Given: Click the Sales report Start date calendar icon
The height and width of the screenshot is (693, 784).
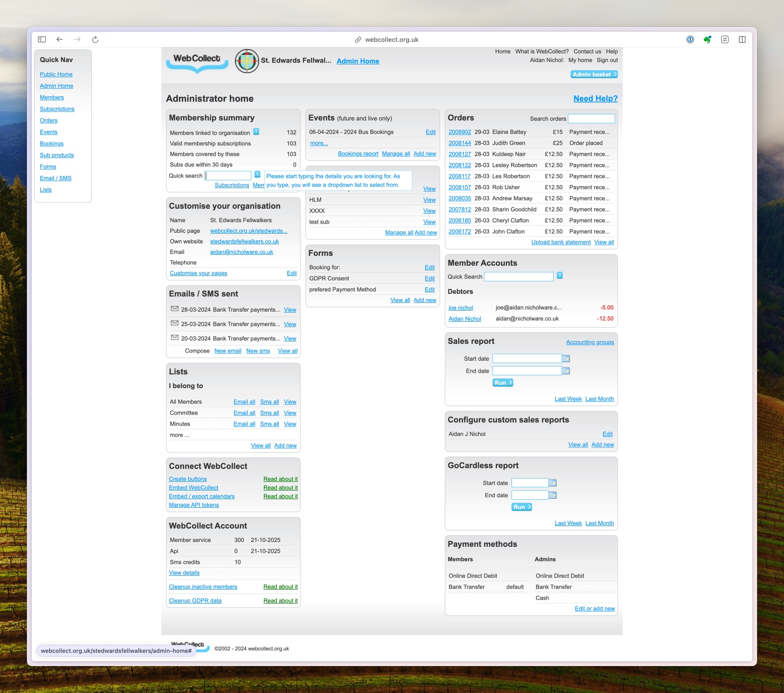Looking at the screenshot, I should [x=566, y=359].
